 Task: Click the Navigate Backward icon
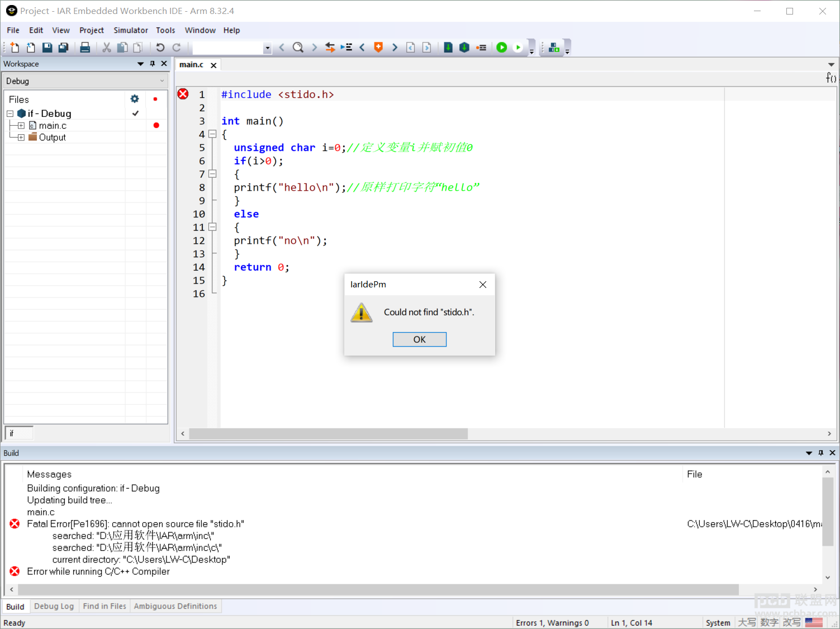click(410, 48)
